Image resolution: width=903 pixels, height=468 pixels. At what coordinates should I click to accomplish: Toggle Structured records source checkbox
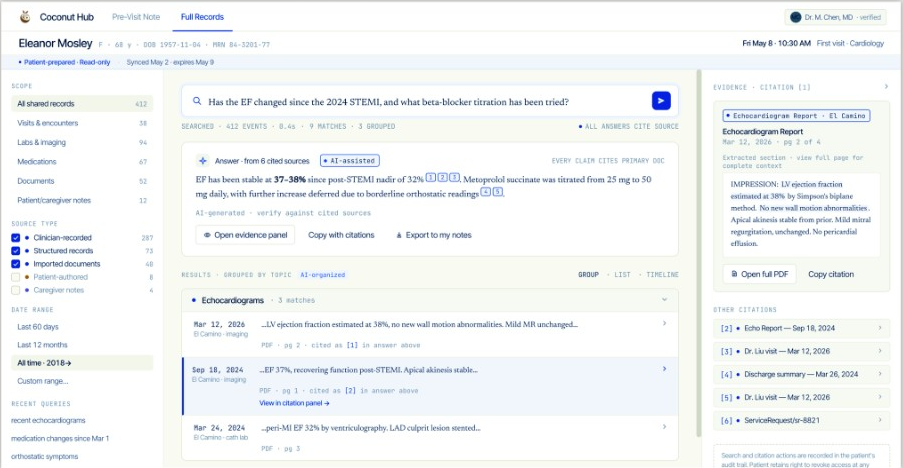[16, 251]
